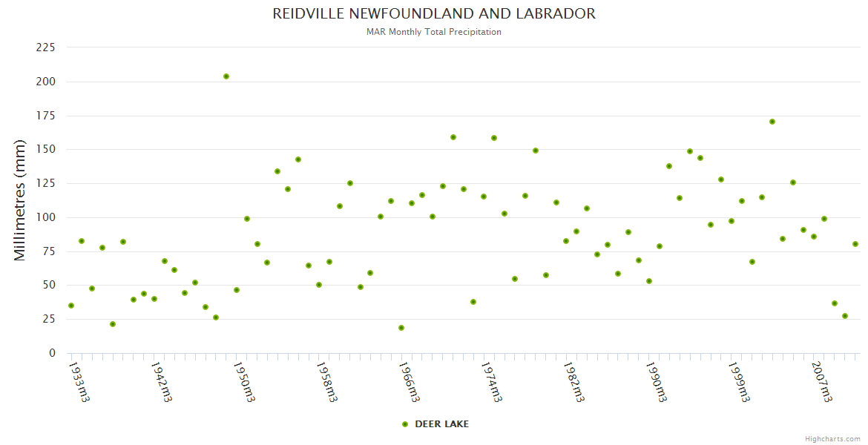Select the first data point at 1933m3

(71, 306)
